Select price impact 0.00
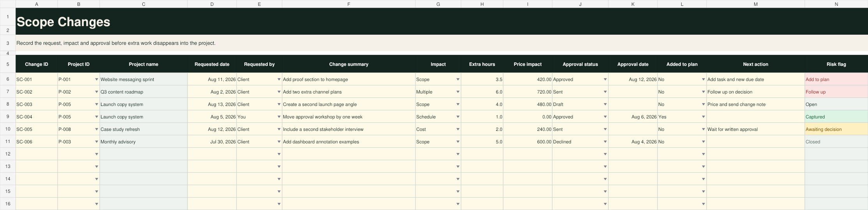Image resolution: width=868 pixels, height=210 pixels. 528,117
